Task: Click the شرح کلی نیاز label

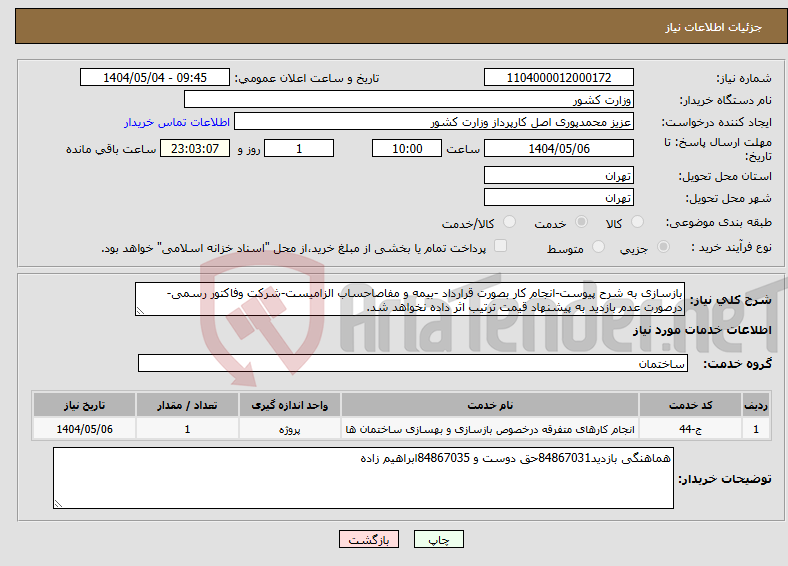Action: [731, 300]
